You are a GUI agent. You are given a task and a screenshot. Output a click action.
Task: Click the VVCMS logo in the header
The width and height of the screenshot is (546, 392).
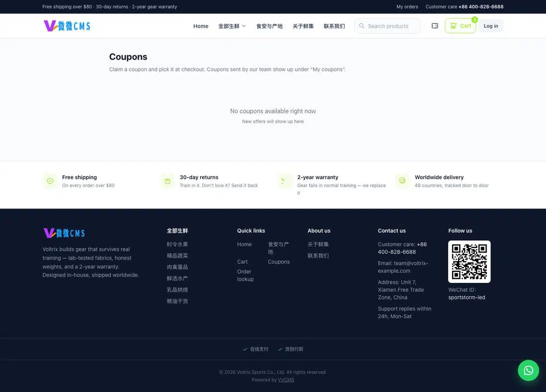(x=67, y=26)
